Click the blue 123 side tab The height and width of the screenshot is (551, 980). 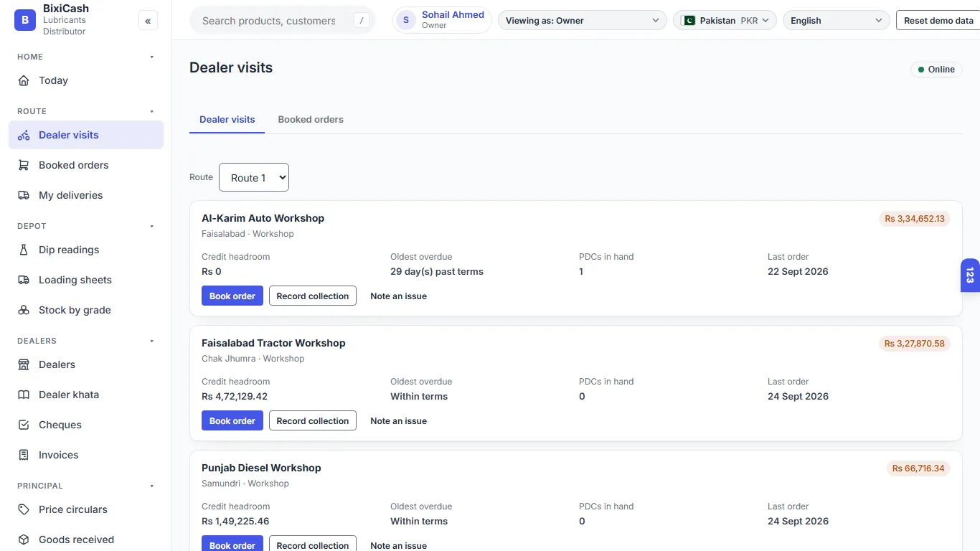tap(970, 275)
